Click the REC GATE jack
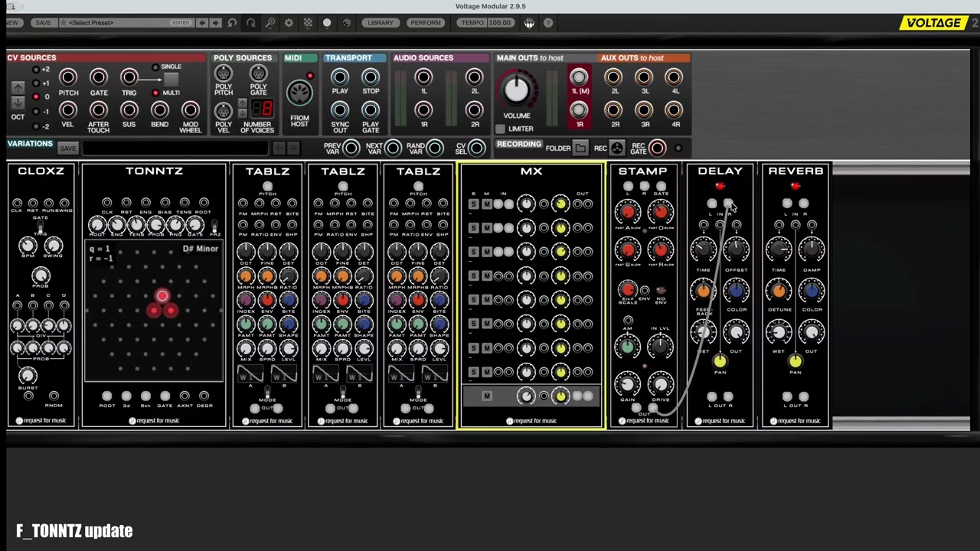Screen dimensions: 980x551 tap(657, 148)
